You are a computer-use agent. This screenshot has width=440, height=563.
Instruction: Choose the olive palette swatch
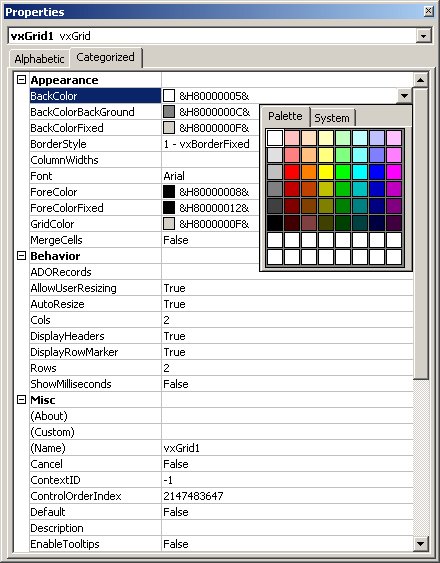(326, 206)
